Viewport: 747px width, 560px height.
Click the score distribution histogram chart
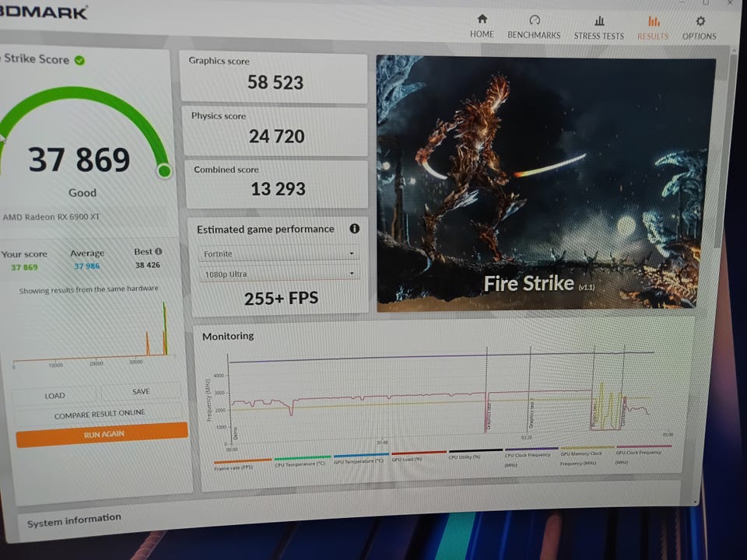tap(93, 334)
